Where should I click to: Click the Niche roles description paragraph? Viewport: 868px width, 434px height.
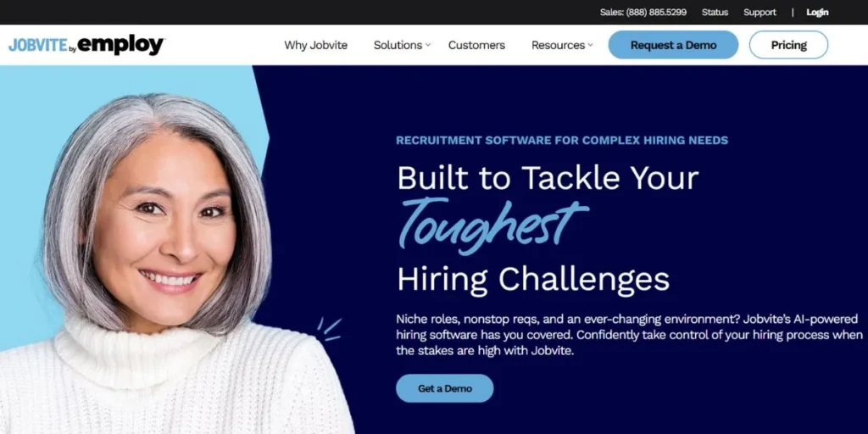(630, 335)
